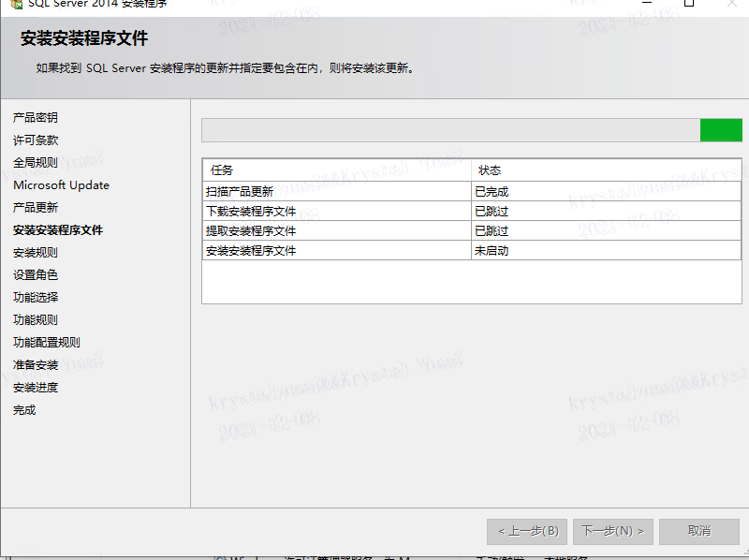The height and width of the screenshot is (560, 749).
Task: Select the 功能配置规则 step
Action: click(47, 342)
